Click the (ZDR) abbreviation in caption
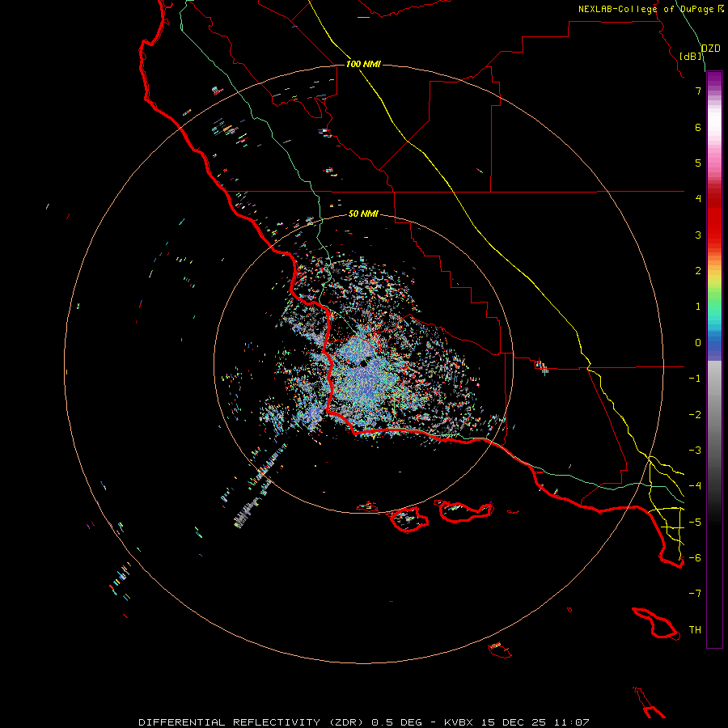The image size is (728, 728). coord(346,722)
